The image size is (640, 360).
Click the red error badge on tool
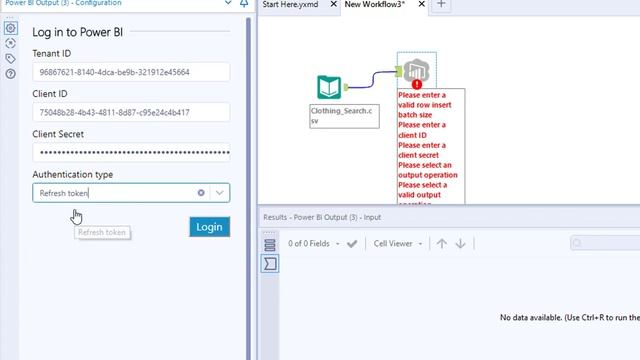tap(417, 84)
